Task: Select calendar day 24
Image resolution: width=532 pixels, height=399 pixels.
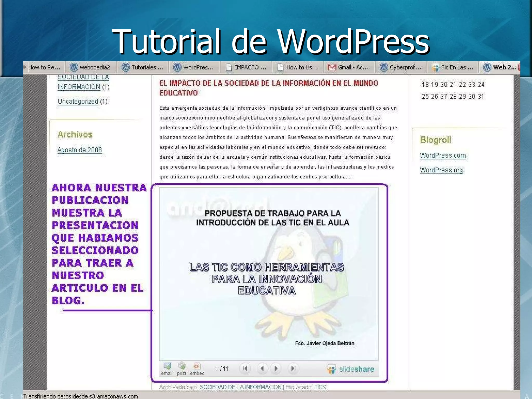Action: (x=481, y=84)
